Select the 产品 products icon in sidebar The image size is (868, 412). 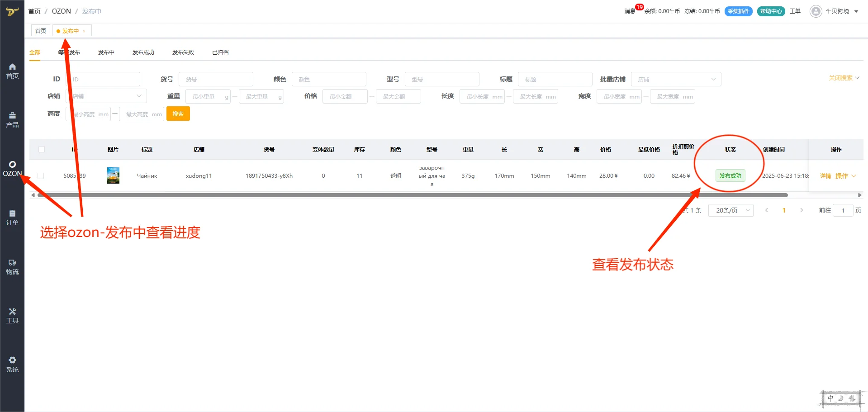click(x=12, y=119)
